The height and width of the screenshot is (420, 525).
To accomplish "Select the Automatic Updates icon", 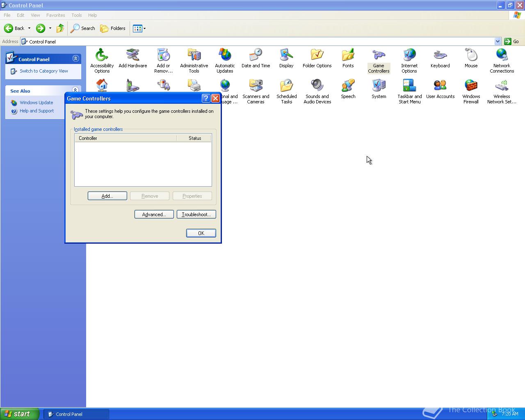I will (x=225, y=60).
